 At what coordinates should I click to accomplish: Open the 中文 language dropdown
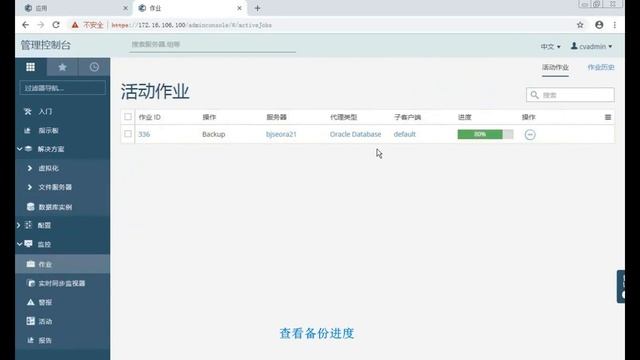[x=550, y=47]
